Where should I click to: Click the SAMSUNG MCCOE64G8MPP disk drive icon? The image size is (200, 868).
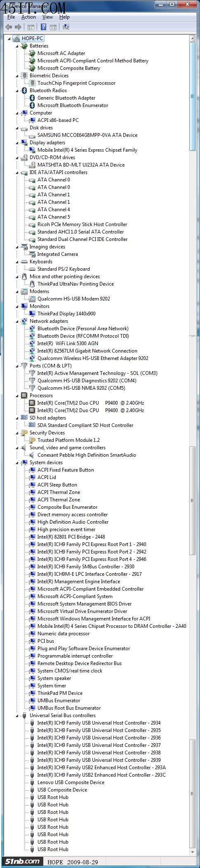(x=33, y=135)
